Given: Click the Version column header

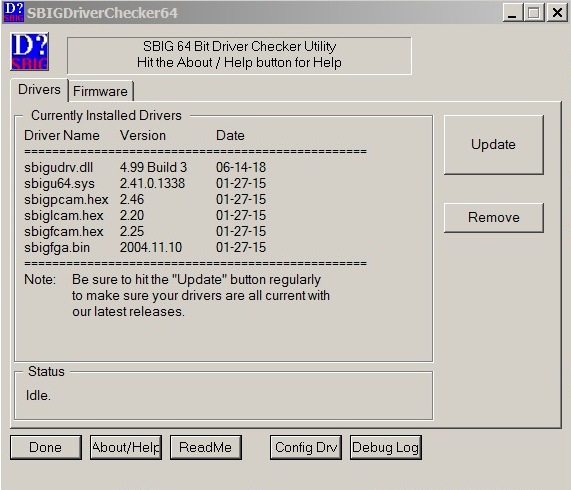Looking at the screenshot, I should point(143,135).
